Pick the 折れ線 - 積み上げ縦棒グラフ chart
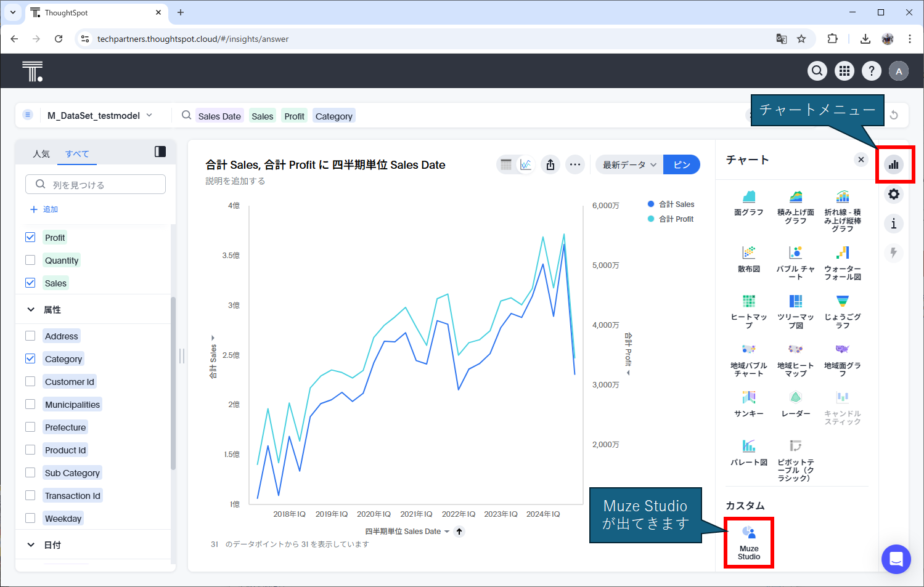The height and width of the screenshot is (587, 924). (x=843, y=211)
